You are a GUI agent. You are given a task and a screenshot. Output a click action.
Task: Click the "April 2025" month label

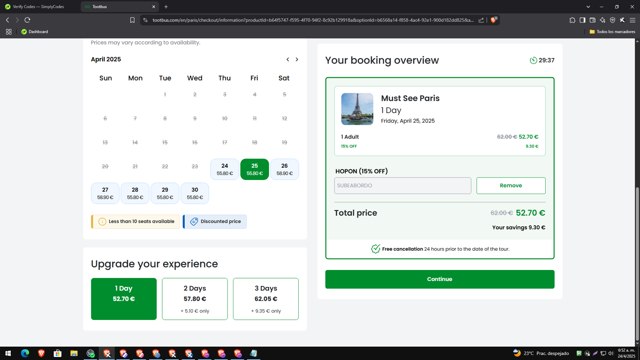tap(106, 60)
